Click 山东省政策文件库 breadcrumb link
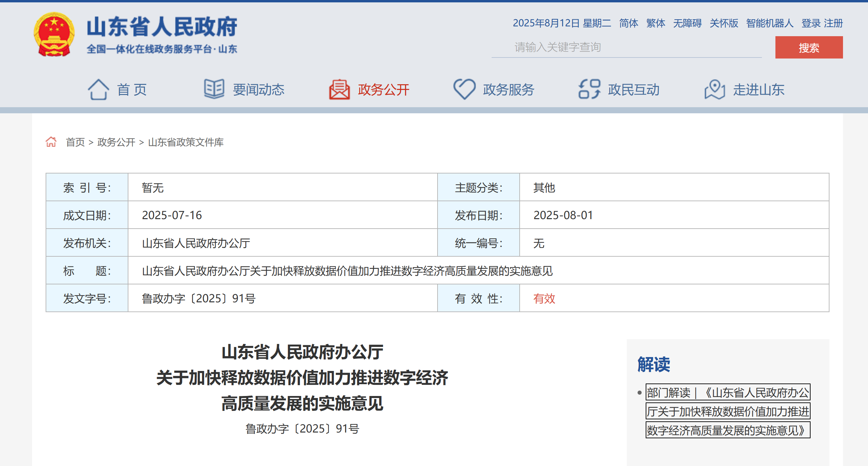 [186, 142]
